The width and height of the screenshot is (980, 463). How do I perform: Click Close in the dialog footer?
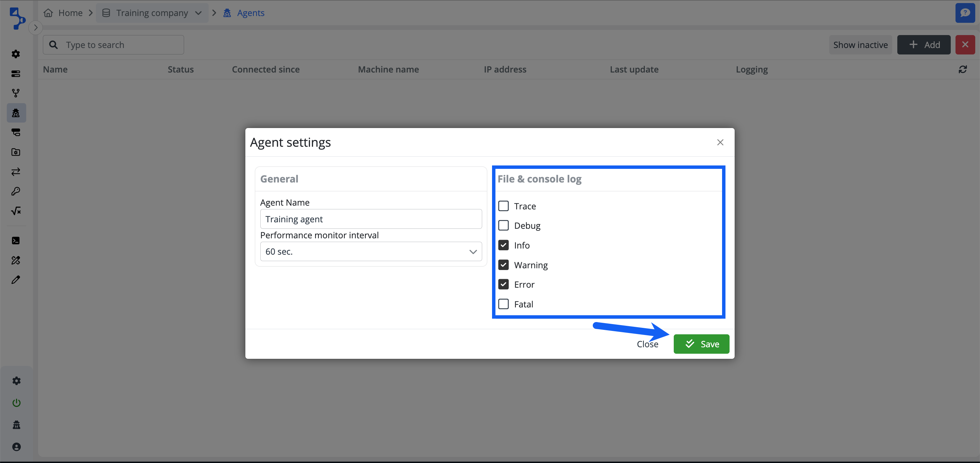647,344
